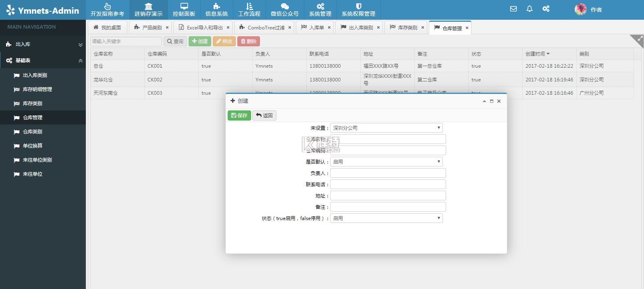The height and width of the screenshot is (289, 644).
Task: Click the keyword search input field
Action: [126, 41]
